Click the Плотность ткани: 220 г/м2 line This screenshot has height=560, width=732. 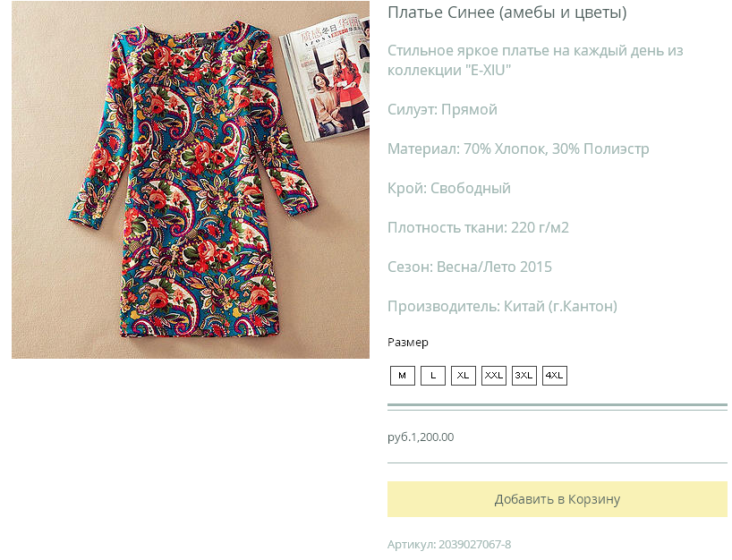[x=478, y=228]
